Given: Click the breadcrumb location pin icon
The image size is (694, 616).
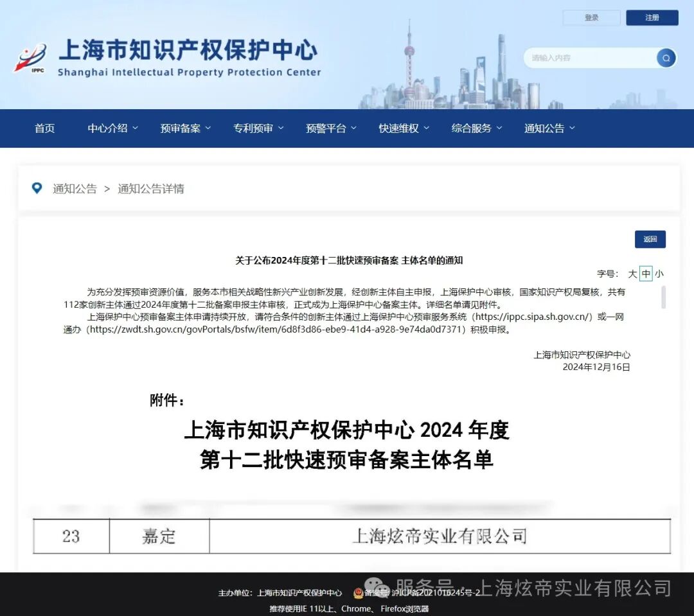Looking at the screenshot, I should click(x=37, y=188).
